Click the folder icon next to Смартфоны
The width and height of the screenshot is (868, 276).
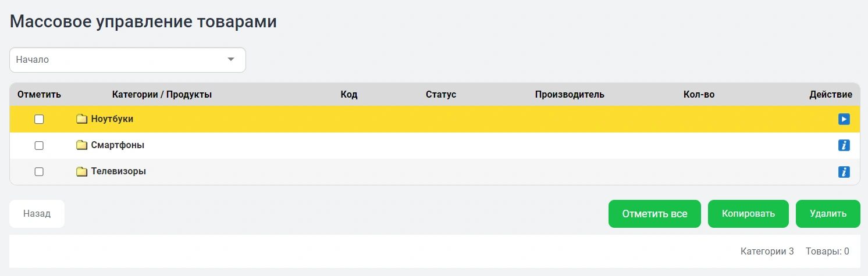pos(81,145)
